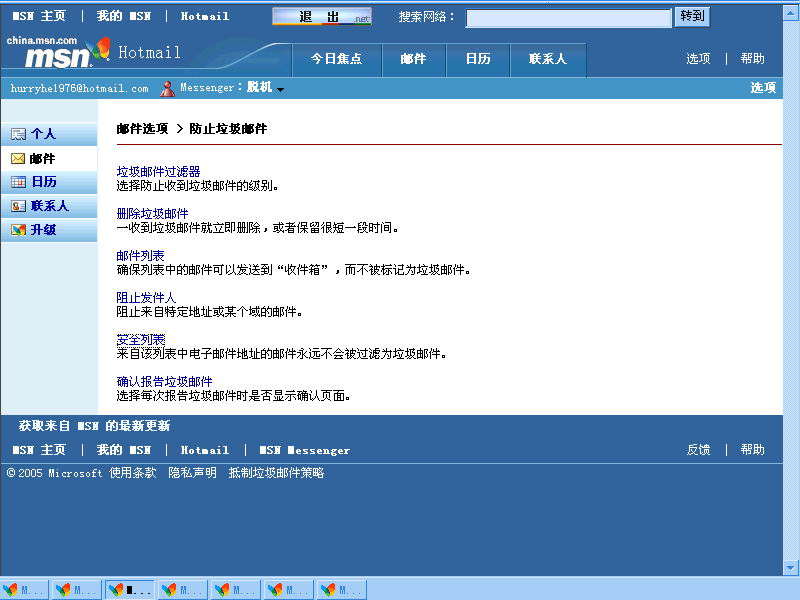
Task: Click the Hotmail link in the top bar
Action: coord(205,16)
